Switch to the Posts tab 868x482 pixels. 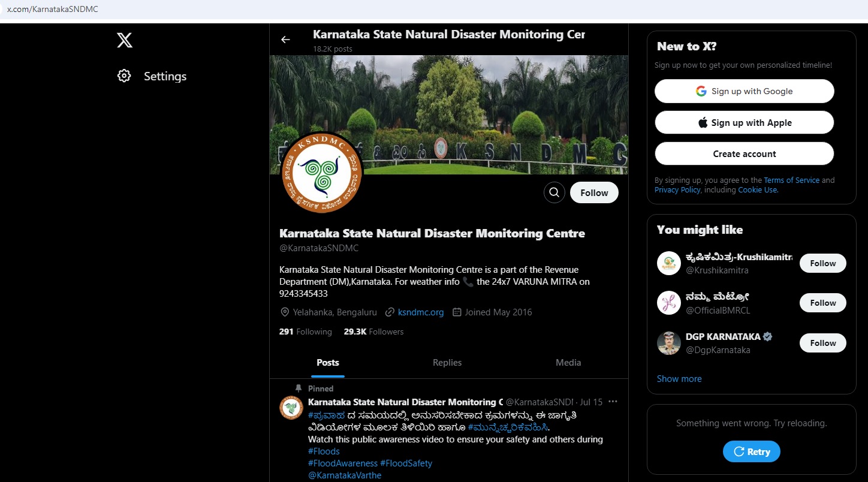point(328,363)
